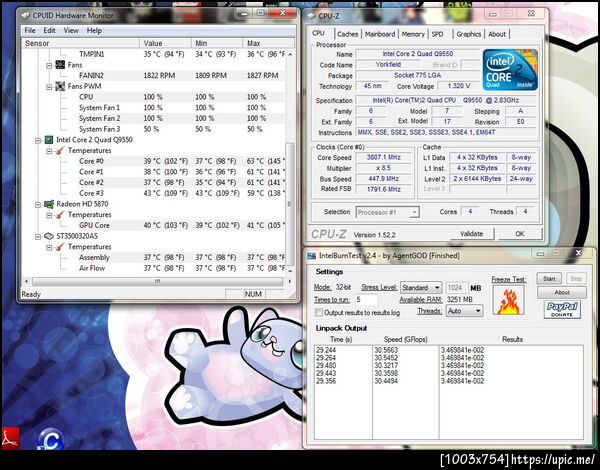
Task: Click the Intel Core 2 Quad Q9550 chip icon
Action: tap(49, 140)
